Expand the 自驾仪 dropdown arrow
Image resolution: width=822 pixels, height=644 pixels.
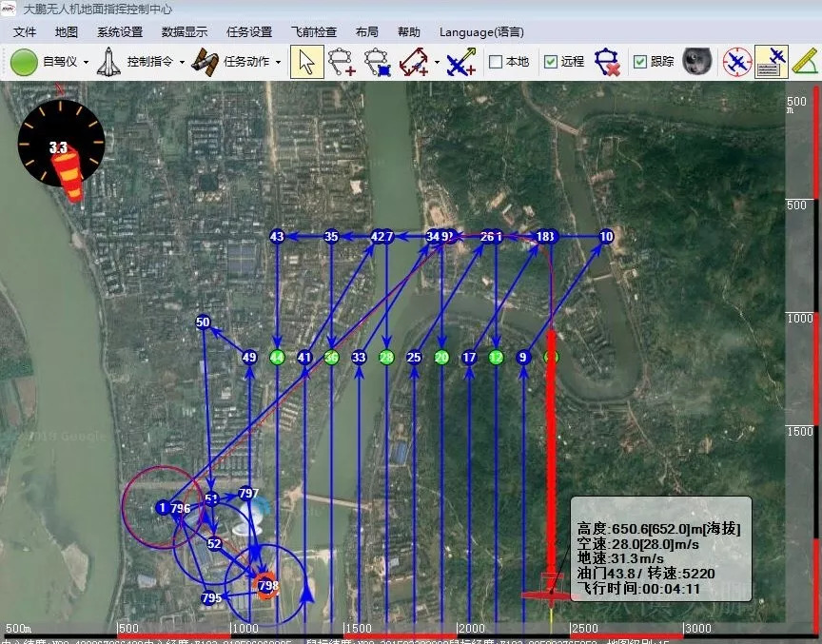87,62
